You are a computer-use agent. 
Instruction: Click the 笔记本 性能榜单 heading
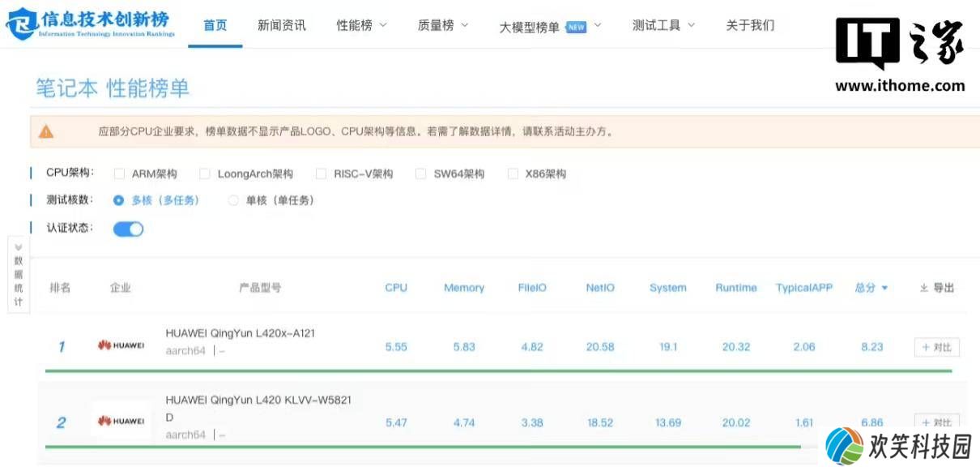(113, 88)
